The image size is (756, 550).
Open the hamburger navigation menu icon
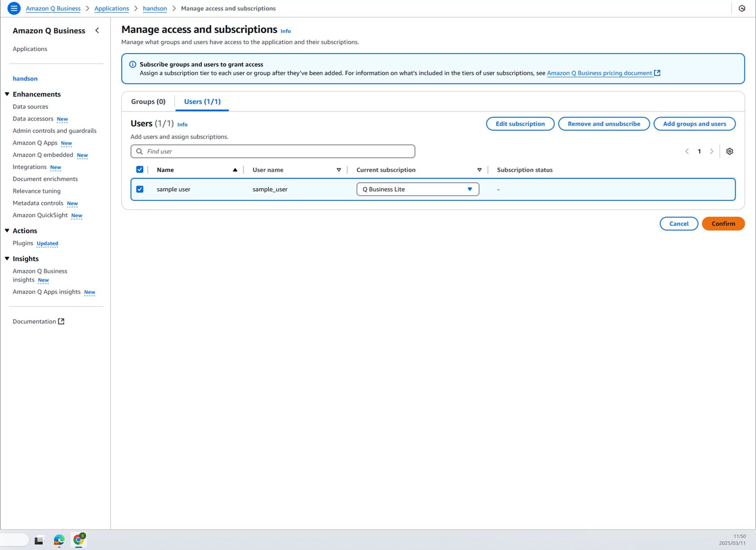pos(14,8)
